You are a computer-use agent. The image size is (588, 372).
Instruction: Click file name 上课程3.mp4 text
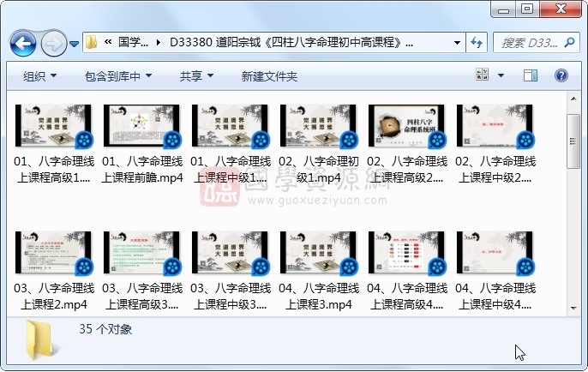coord(319,304)
